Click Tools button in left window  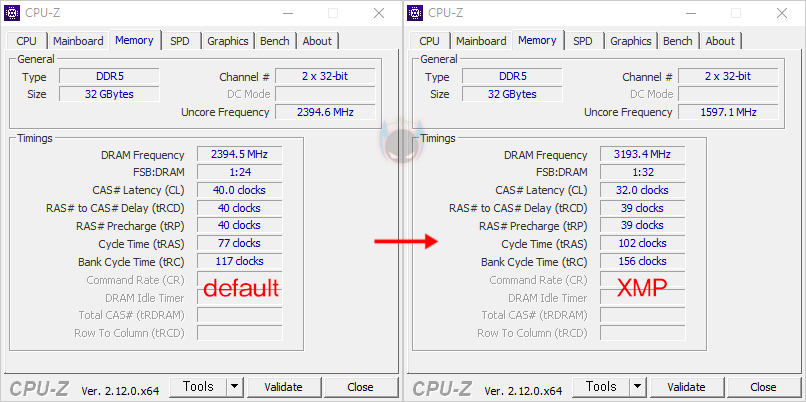[x=198, y=387]
